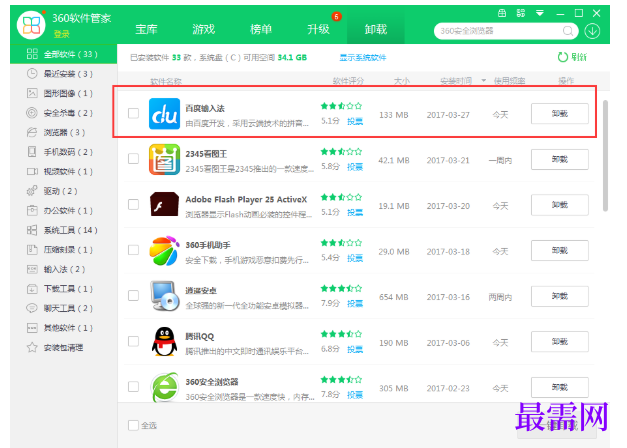Click the 登录 login link
The height and width of the screenshot is (448, 627).
point(62,34)
